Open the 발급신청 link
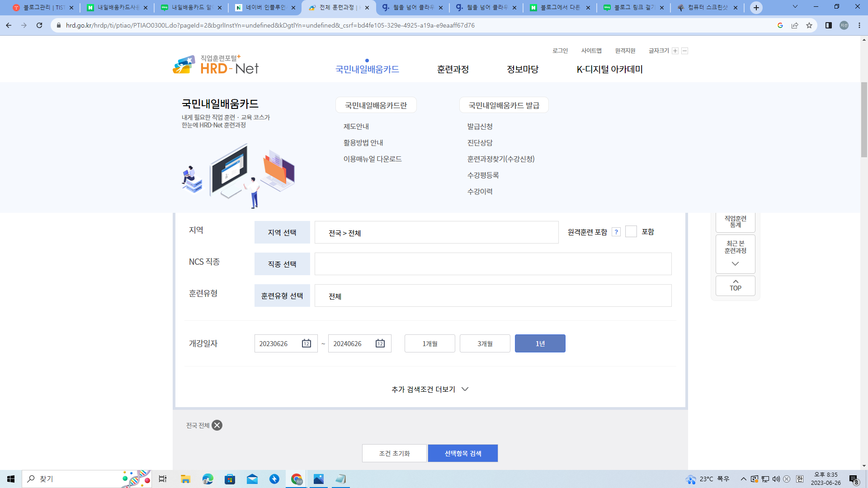This screenshot has height=488, width=868. click(481, 127)
